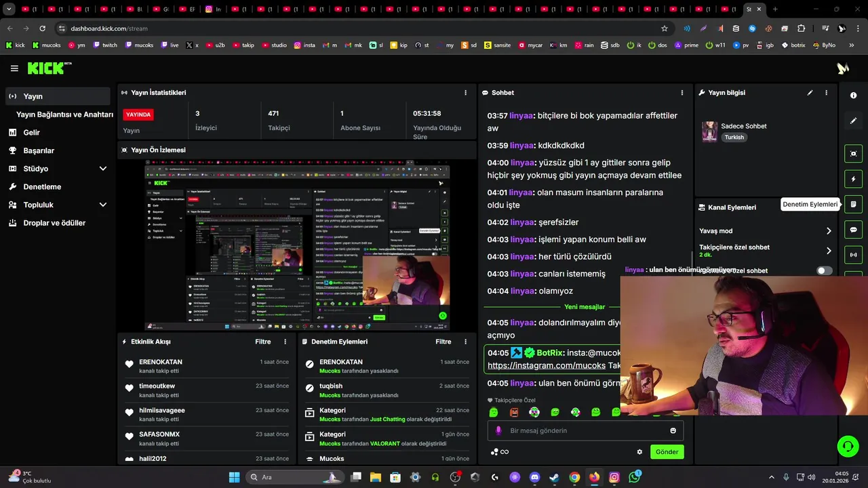
Task: Open the Windows Start menu
Action: point(235,477)
